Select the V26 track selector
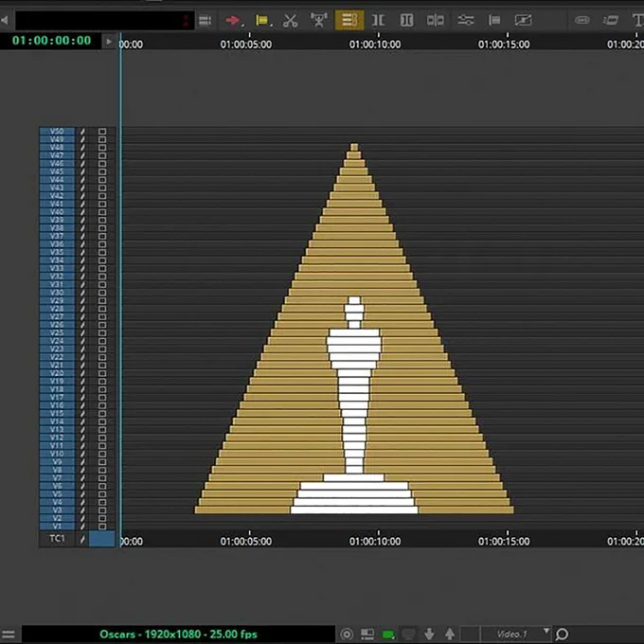Image resolution: width=644 pixels, height=644 pixels. click(x=57, y=325)
